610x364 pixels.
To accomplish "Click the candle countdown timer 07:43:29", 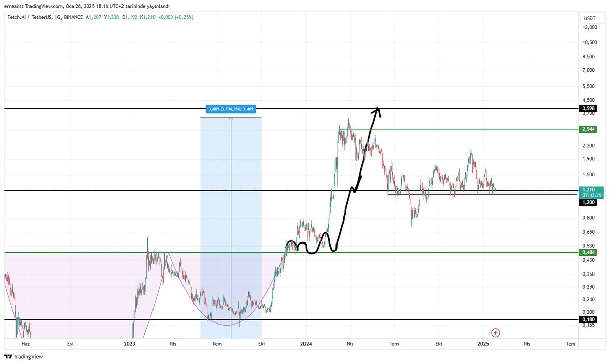I will [591, 195].
